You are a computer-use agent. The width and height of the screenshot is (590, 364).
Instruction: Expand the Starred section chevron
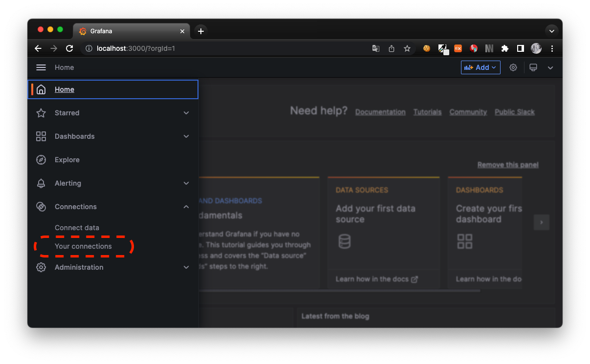186,113
